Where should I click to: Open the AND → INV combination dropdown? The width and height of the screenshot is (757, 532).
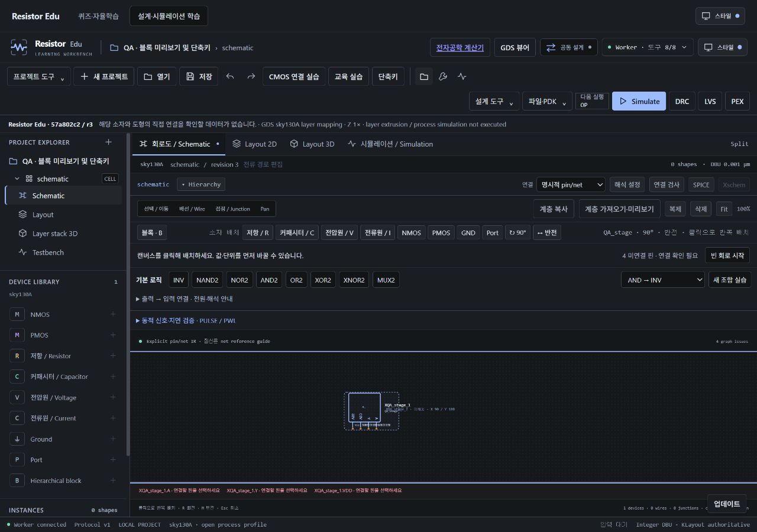coord(662,280)
